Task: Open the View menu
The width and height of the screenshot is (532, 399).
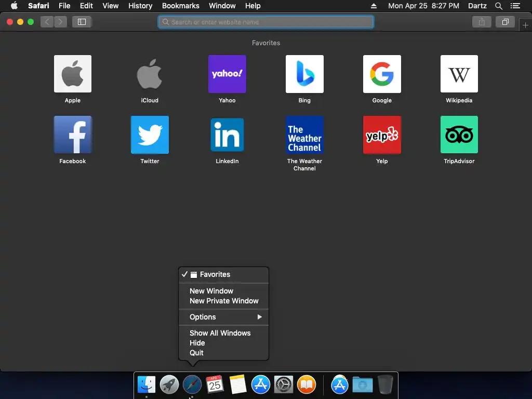Action: tap(111, 6)
